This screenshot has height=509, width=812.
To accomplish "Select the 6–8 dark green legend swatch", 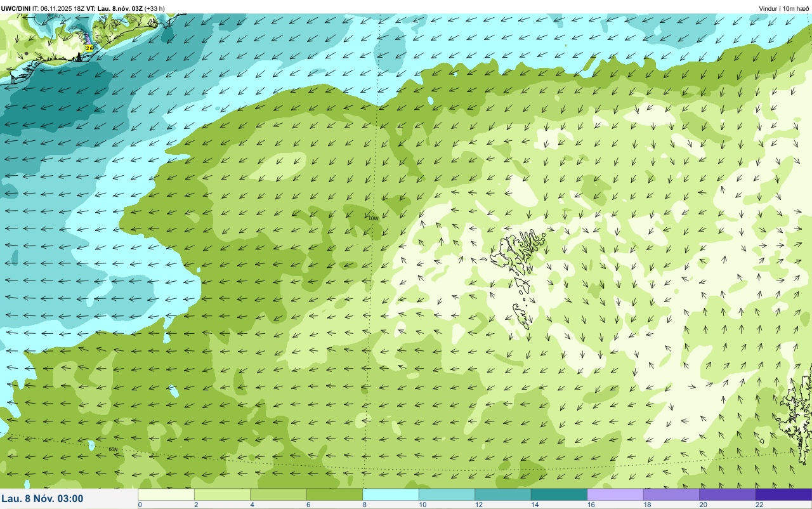I will tap(334, 494).
